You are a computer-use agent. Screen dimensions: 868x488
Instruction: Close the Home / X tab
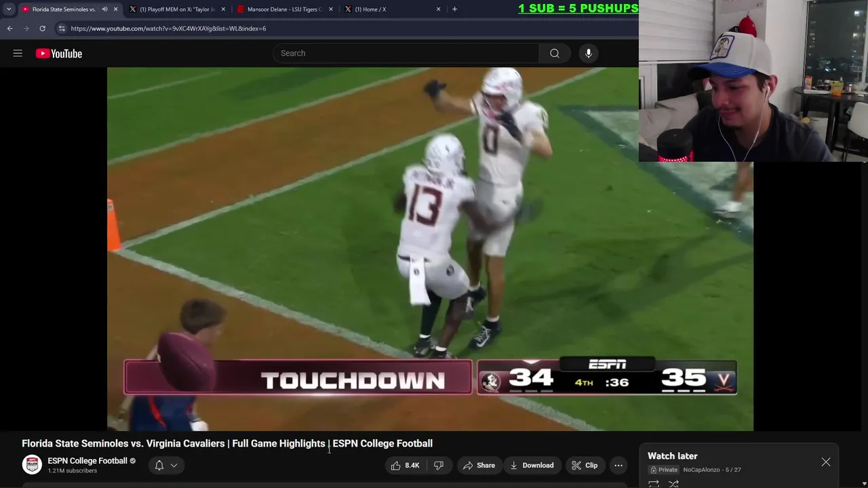point(438,9)
